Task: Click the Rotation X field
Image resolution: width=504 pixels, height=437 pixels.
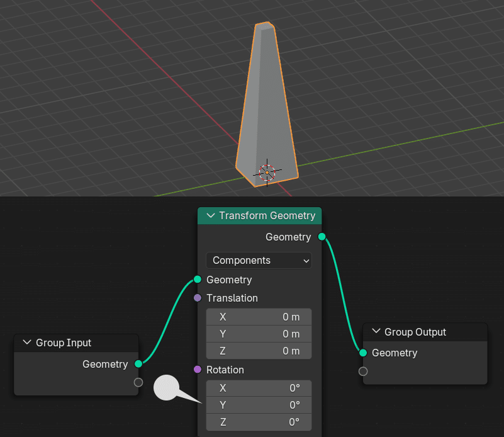Action: click(259, 388)
